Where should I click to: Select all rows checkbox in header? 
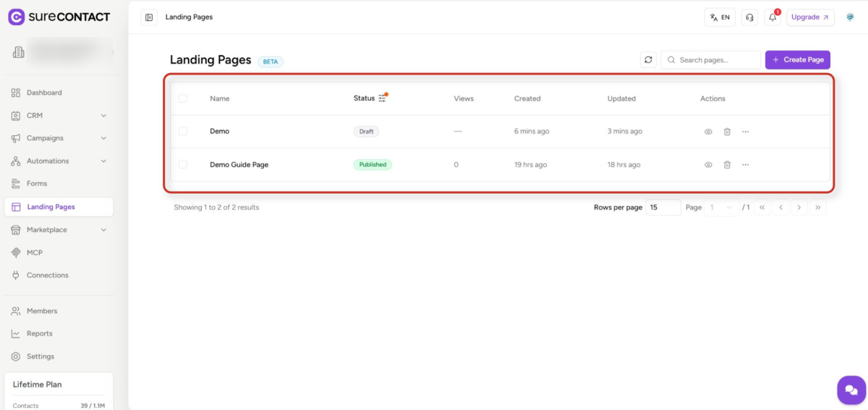tap(182, 98)
